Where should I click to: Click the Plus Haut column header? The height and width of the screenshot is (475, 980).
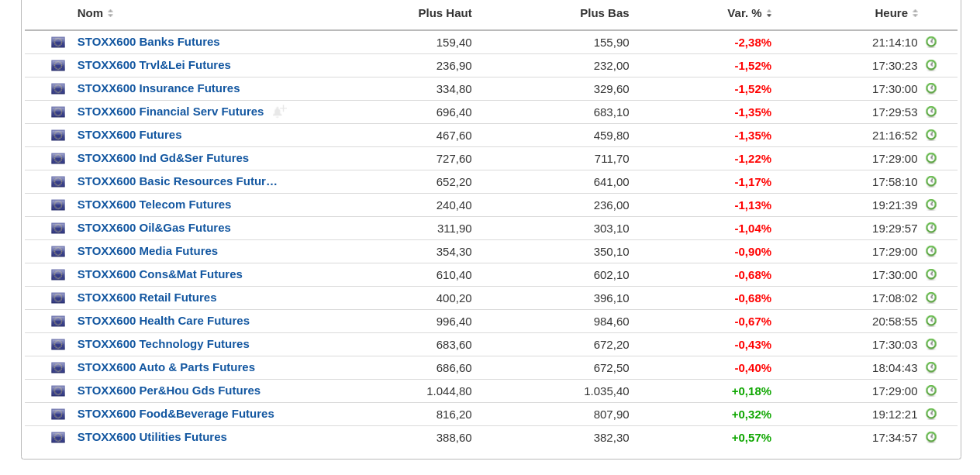[x=444, y=13]
